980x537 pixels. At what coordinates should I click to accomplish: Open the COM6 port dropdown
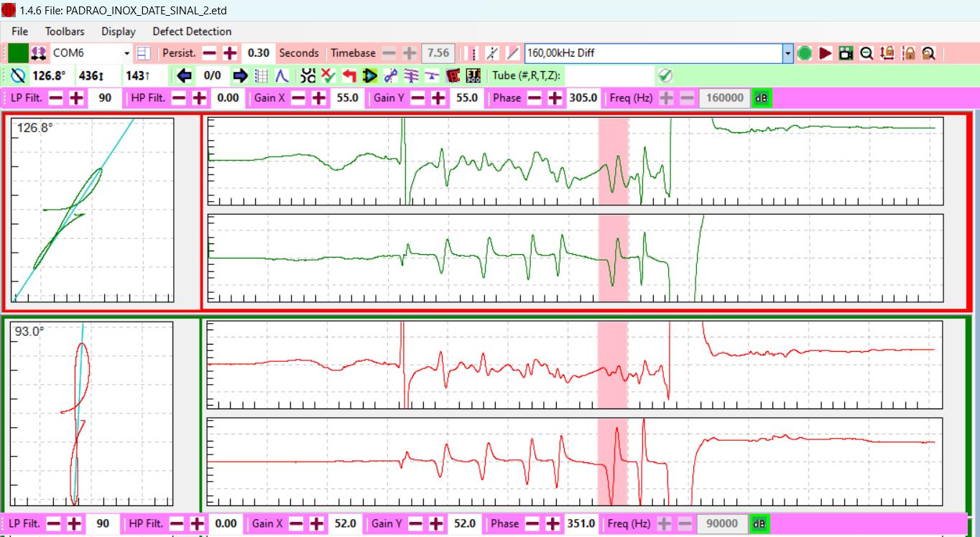[x=127, y=53]
